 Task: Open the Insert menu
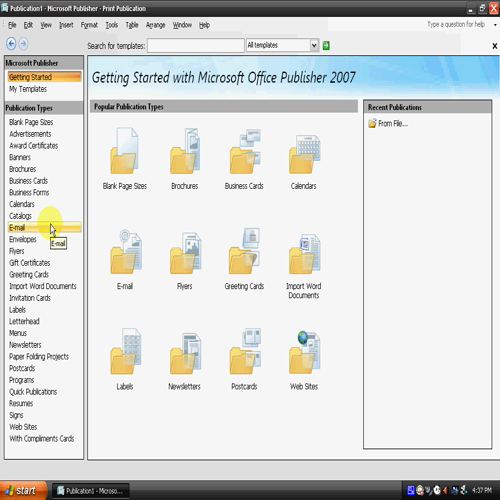[x=66, y=25]
